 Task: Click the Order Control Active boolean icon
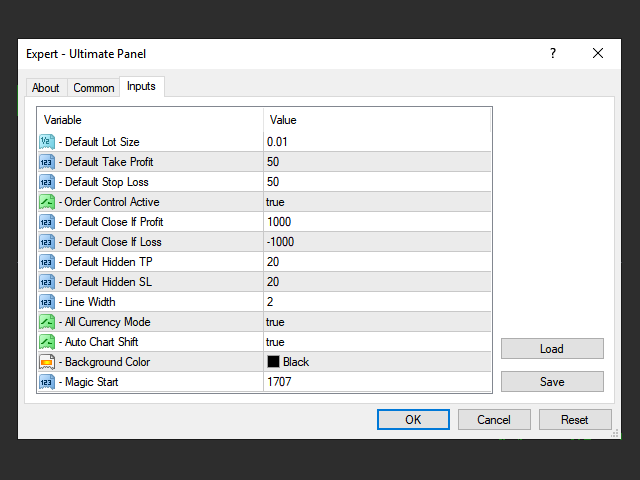46,202
